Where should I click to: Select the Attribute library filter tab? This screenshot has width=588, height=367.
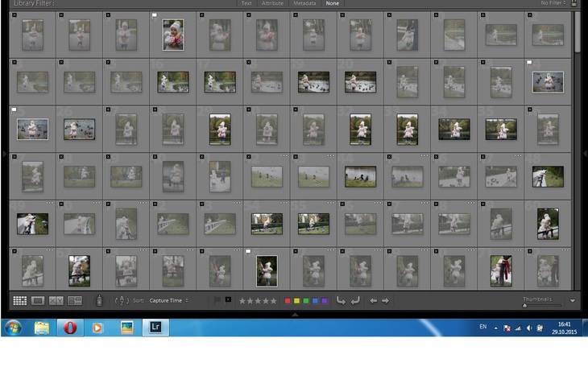(272, 3)
